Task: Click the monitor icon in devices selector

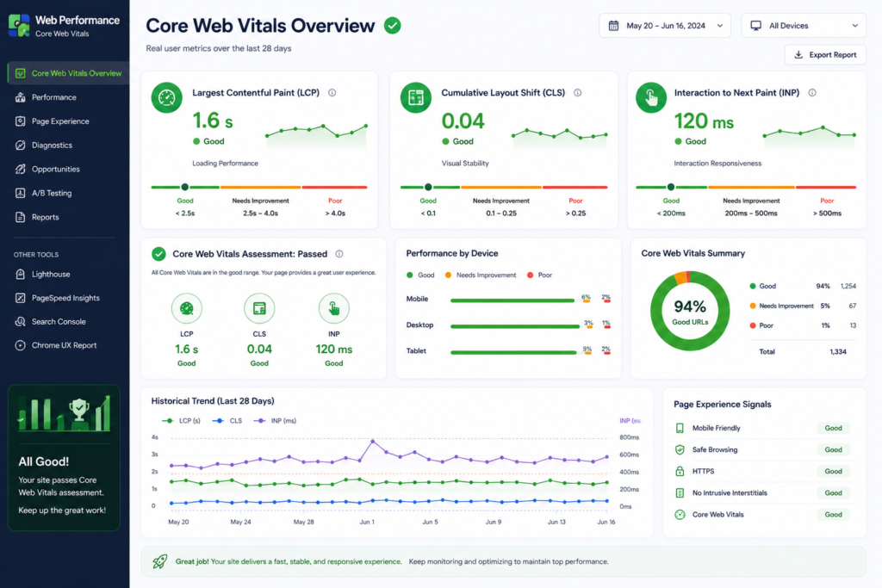Action: tap(756, 26)
